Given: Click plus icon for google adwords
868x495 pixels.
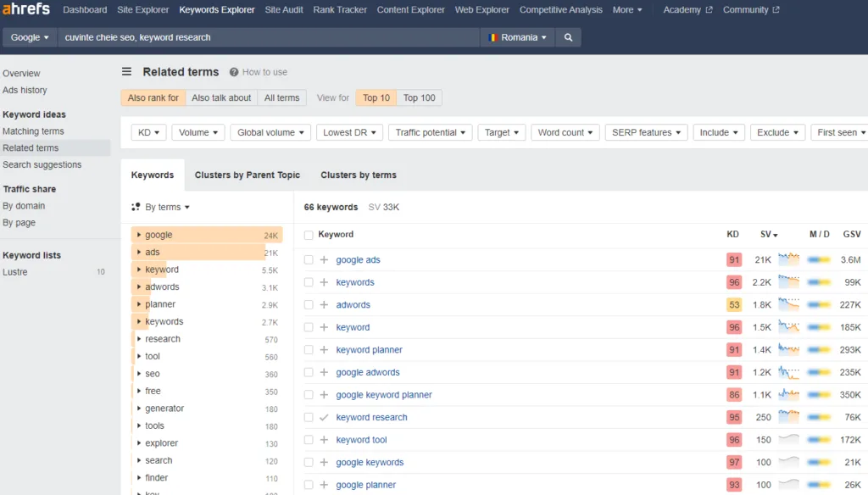Looking at the screenshot, I should click(x=325, y=372).
